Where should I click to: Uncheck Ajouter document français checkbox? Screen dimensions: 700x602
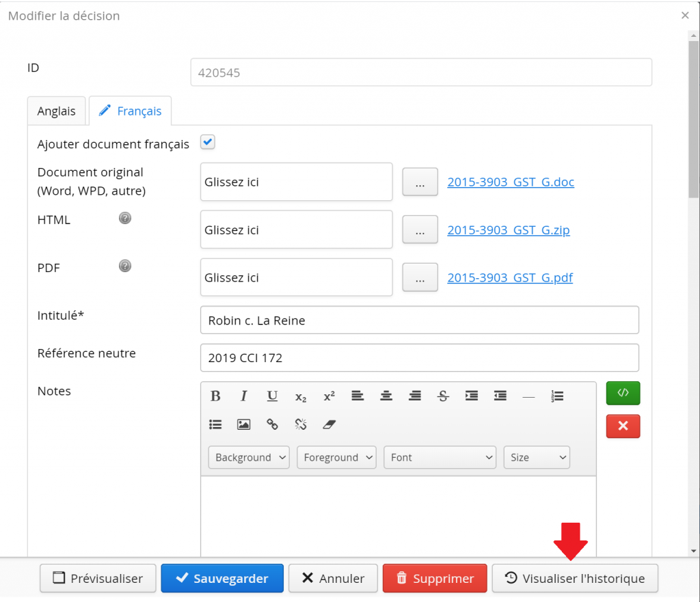point(208,142)
